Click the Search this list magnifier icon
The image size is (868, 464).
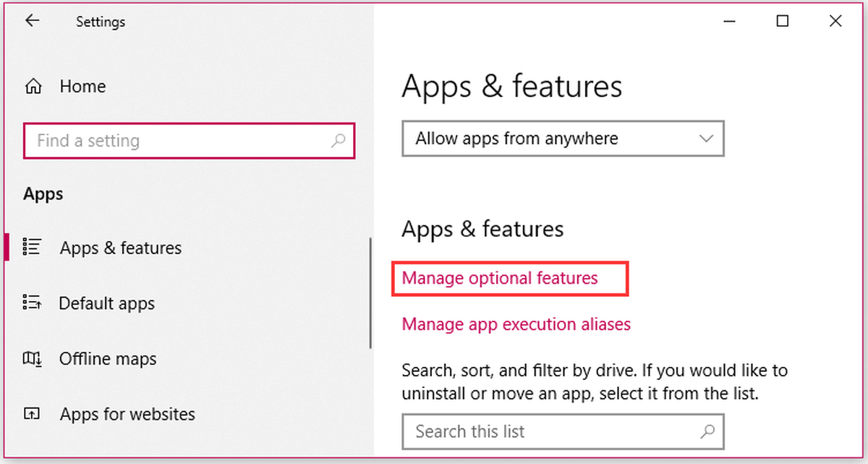click(x=707, y=432)
